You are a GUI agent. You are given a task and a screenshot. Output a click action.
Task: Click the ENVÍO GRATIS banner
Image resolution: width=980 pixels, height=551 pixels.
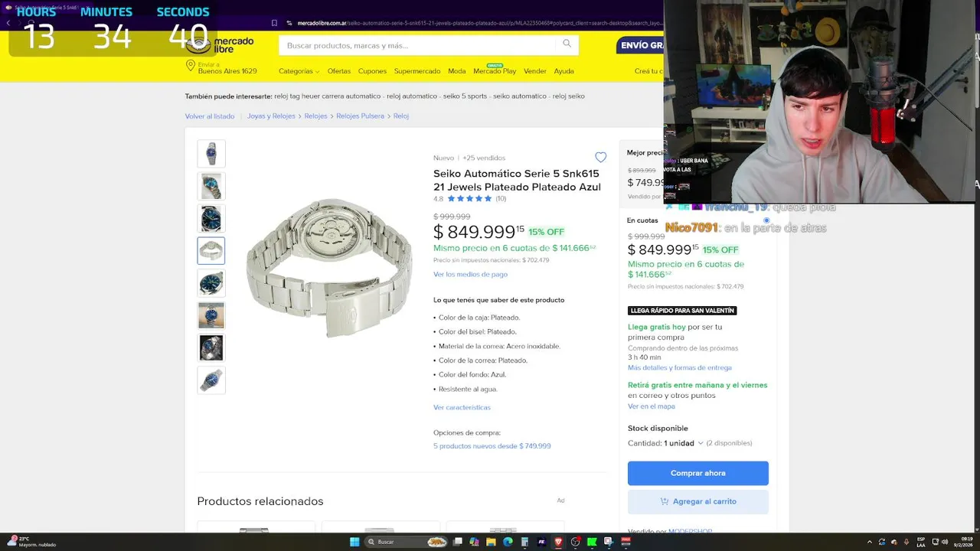coord(641,45)
